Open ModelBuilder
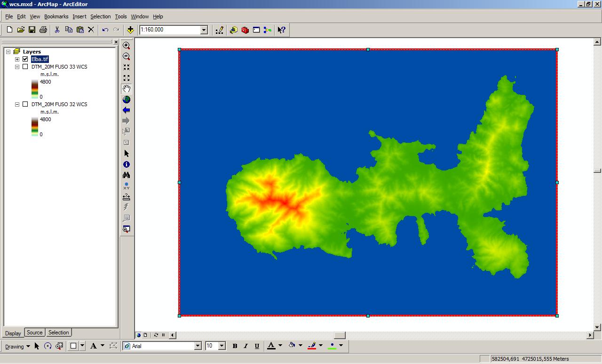The height and width of the screenshot is (364, 602). click(x=268, y=30)
